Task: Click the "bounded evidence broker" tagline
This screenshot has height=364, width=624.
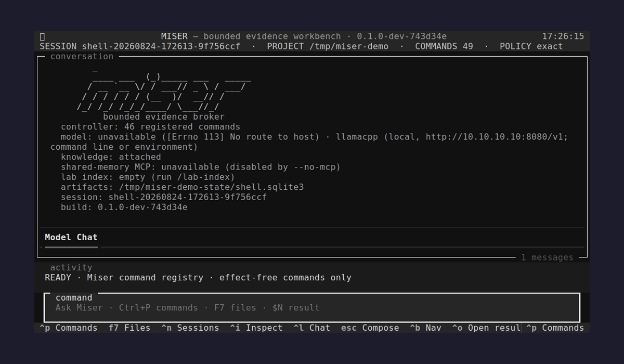Action: click(x=164, y=117)
